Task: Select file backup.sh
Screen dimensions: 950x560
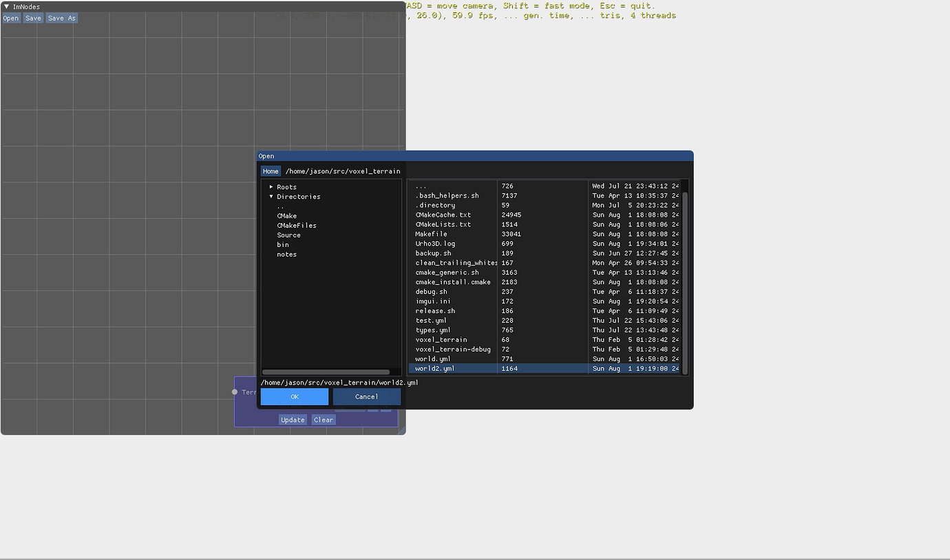Action: pos(544,253)
